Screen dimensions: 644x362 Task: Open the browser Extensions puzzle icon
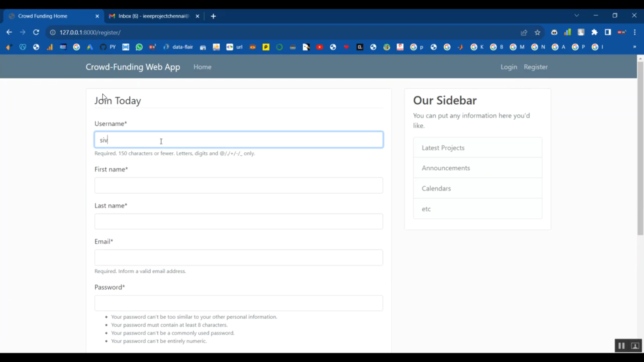[x=594, y=32]
